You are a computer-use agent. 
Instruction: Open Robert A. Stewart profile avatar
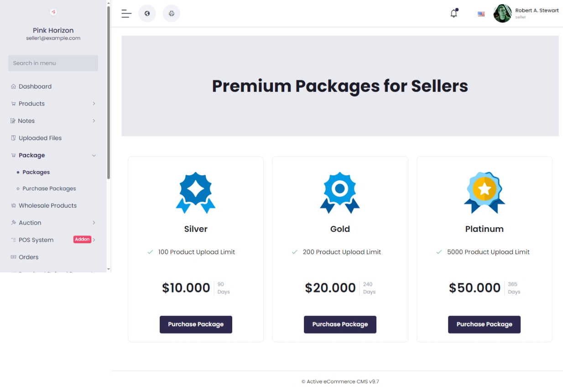tap(502, 14)
